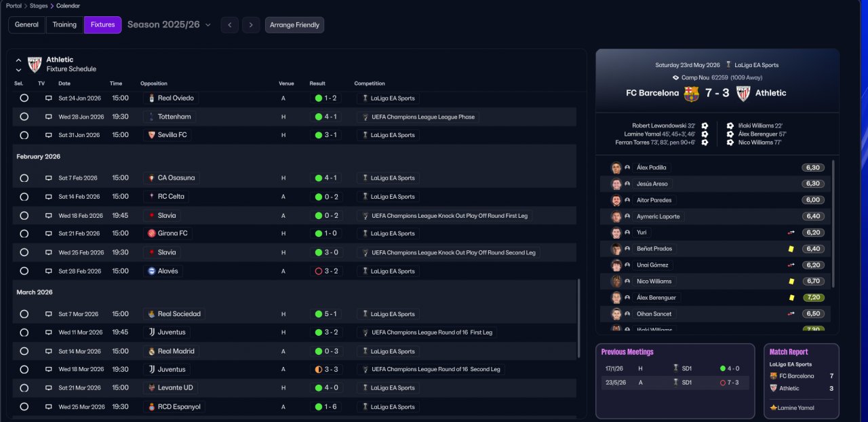Click the Arrange Friendly button
This screenshot has height=422, width=868.
[294, 25]
